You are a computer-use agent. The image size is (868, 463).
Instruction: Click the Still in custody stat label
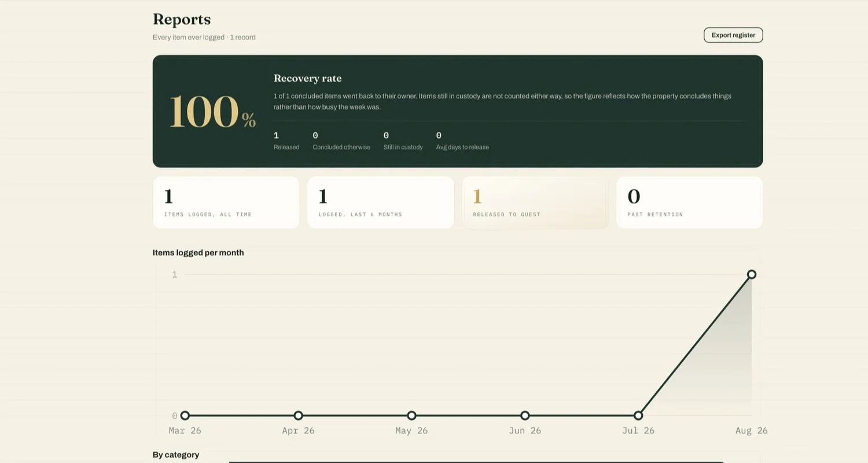click(403, 147)
